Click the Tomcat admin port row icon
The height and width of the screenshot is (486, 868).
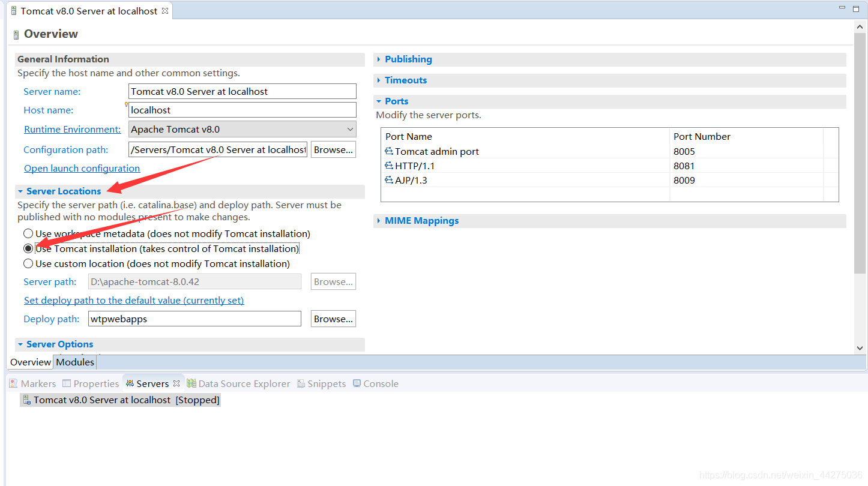point(389,151)
